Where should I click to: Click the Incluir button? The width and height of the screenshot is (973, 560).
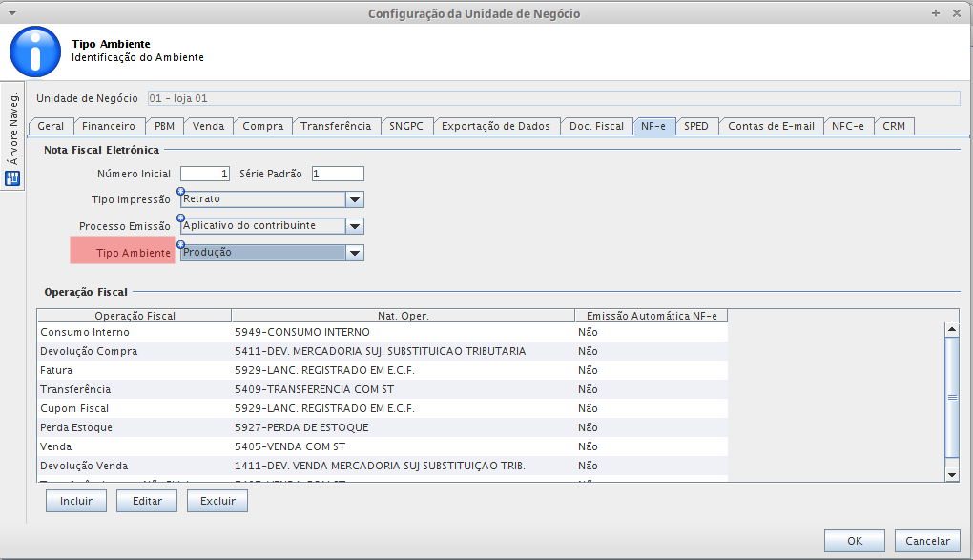tap(76, 501)
